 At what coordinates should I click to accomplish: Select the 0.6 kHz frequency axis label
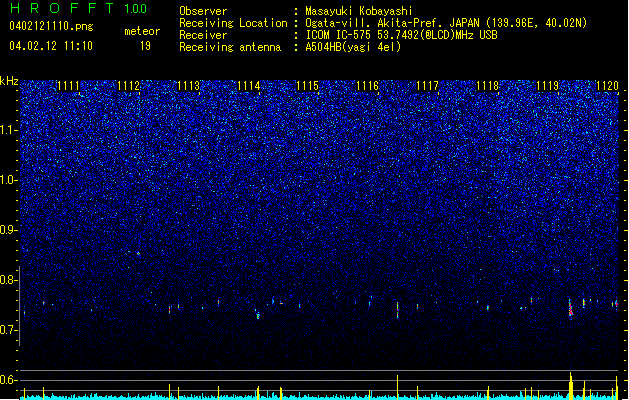pos(9,380)
